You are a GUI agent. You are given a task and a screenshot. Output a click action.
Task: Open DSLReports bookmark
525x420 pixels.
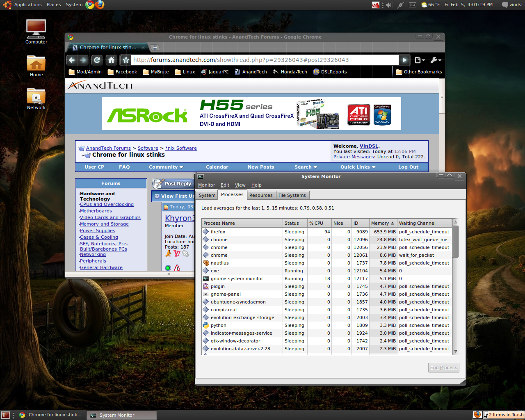[330, 72]
